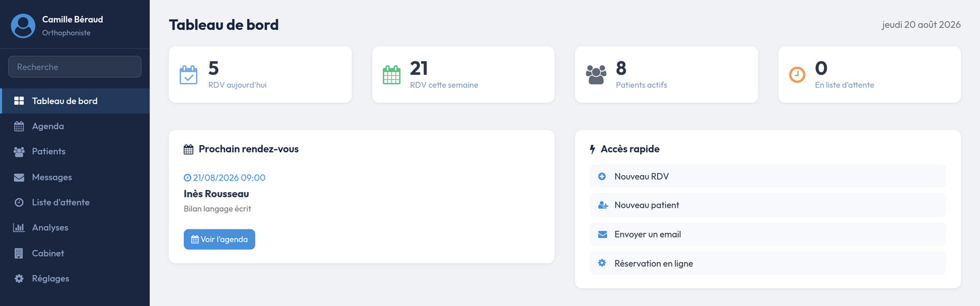
Task: Click the Liste d'attente clock icon in sidebar
Action: tap(19, 203)
